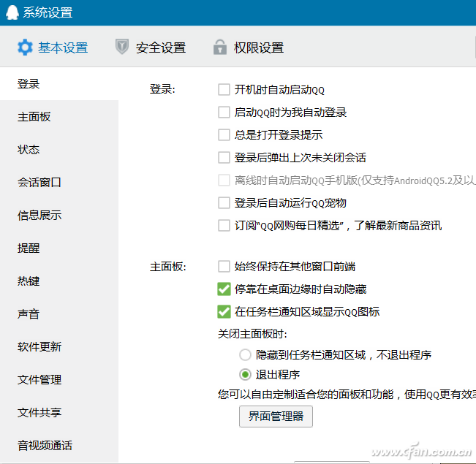Click the disabled 离线时自动启动QQ手机版 checkbox

pyautogui.click(x=224, y=180)
